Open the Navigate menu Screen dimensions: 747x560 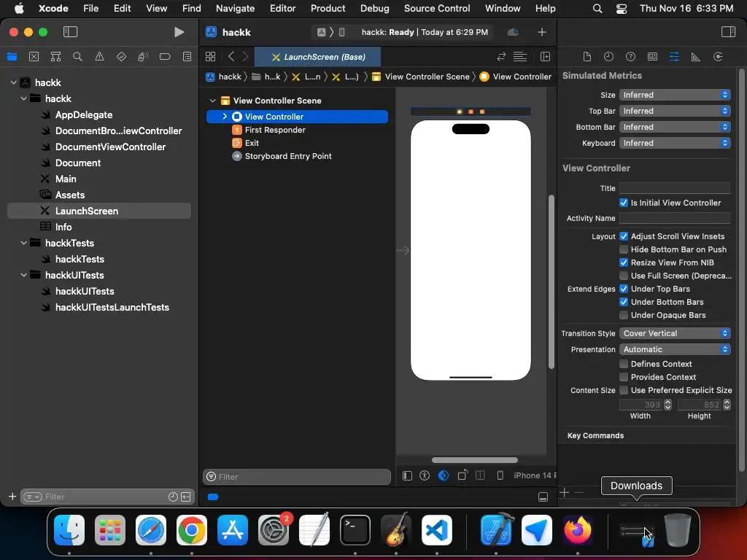pos(236,8)
